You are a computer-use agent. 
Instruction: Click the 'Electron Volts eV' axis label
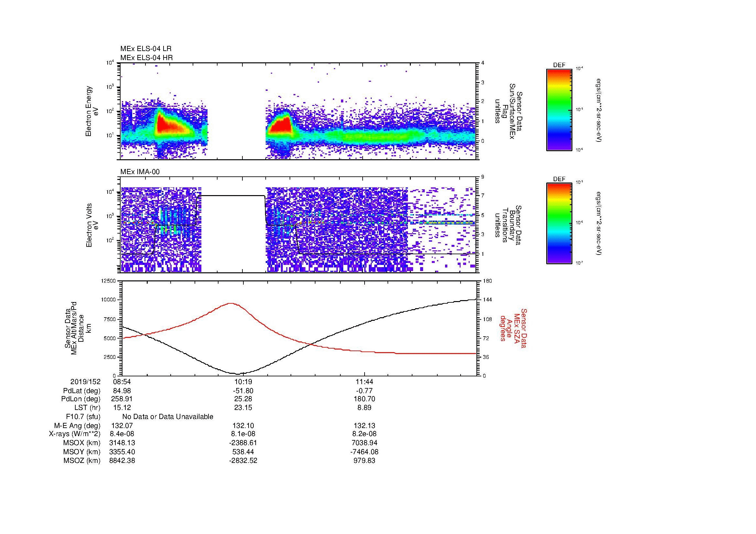pos(92,225)
